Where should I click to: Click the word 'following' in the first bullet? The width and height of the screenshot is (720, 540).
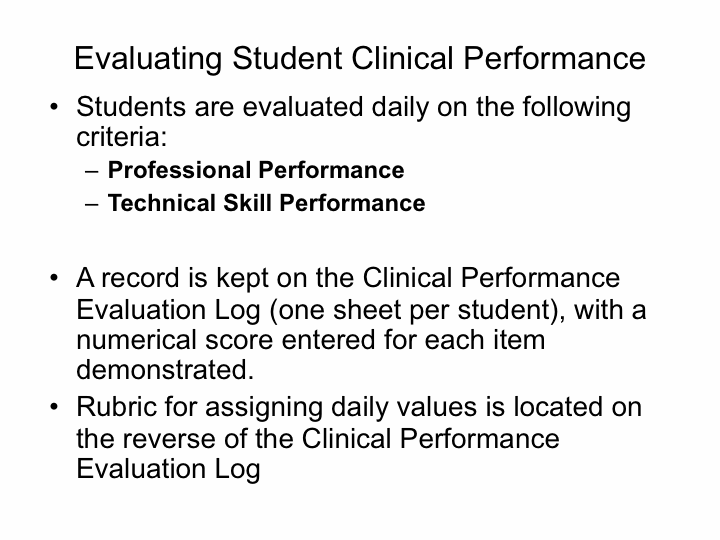coord(577,107)
